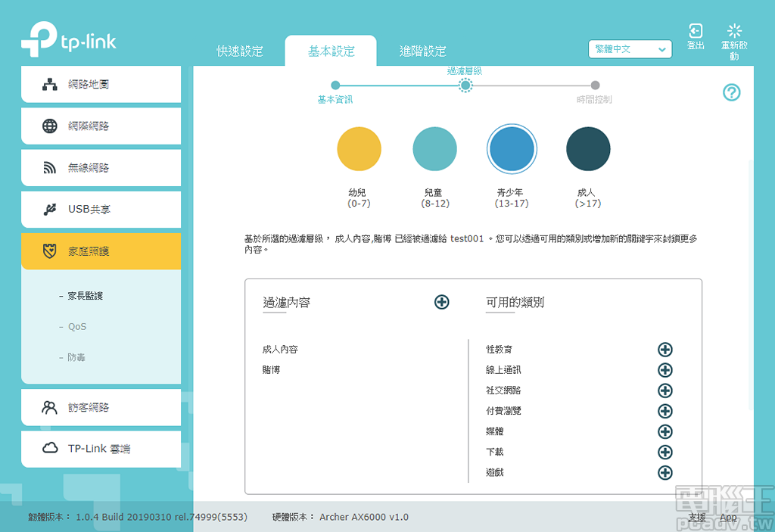The image size is (775, 532).
Task: Switch to the 快速設定 tab
Action: point(239,50)
